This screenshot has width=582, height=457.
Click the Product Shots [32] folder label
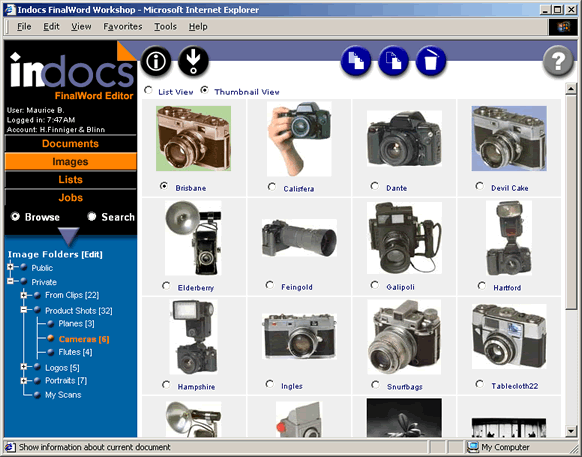(x=79, y=310)
